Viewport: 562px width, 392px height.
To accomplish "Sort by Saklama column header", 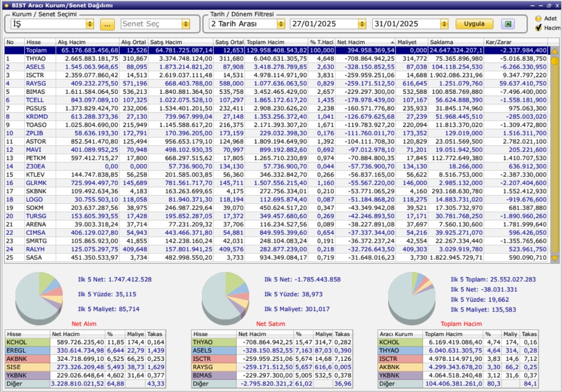I will pyautogui.click(x=455, y=42).
